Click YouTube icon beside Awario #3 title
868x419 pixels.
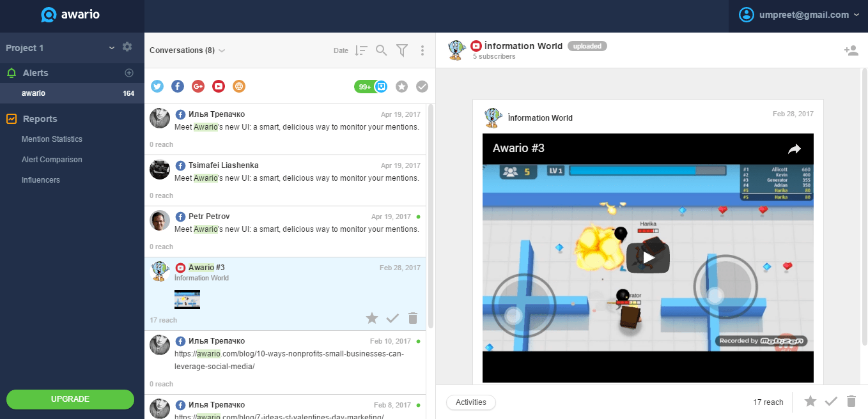click(x=180, y=268)
